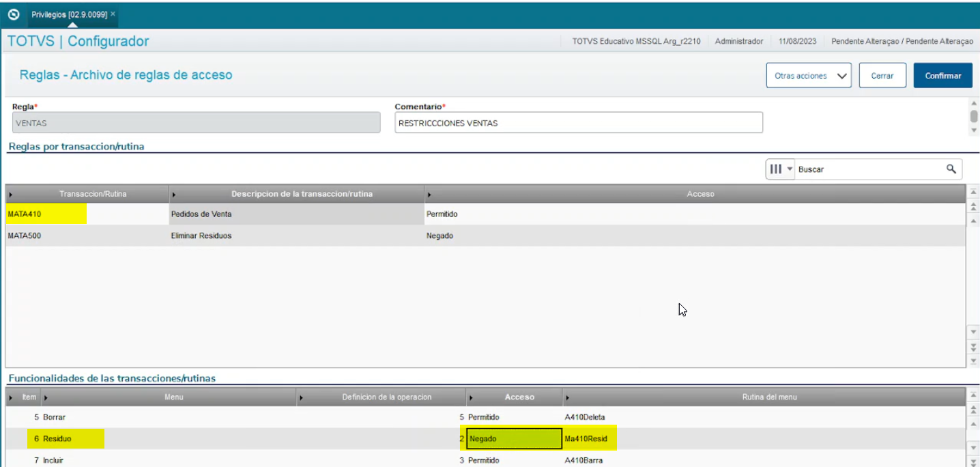Viewport: 980px width, 467px height.
Task: Click the A410Barra routine cell
Action: click(x=764, y=460)
